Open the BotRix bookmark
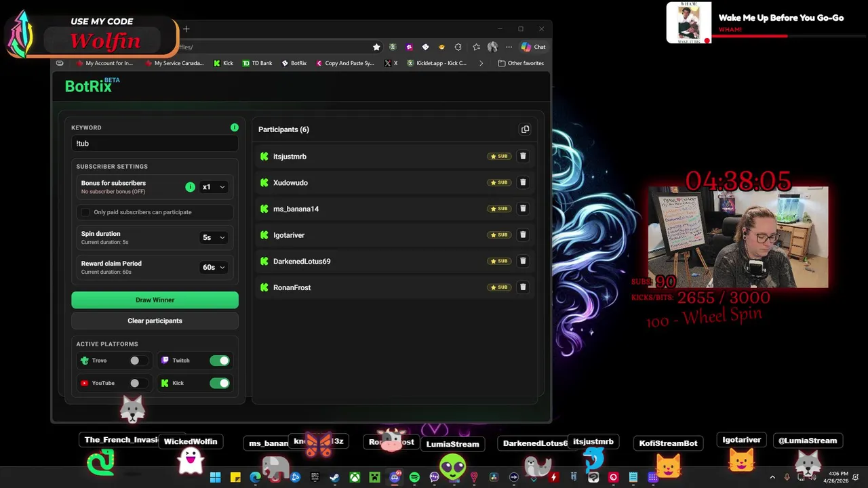This screenshot has height=488, width=868. point(294,63)
